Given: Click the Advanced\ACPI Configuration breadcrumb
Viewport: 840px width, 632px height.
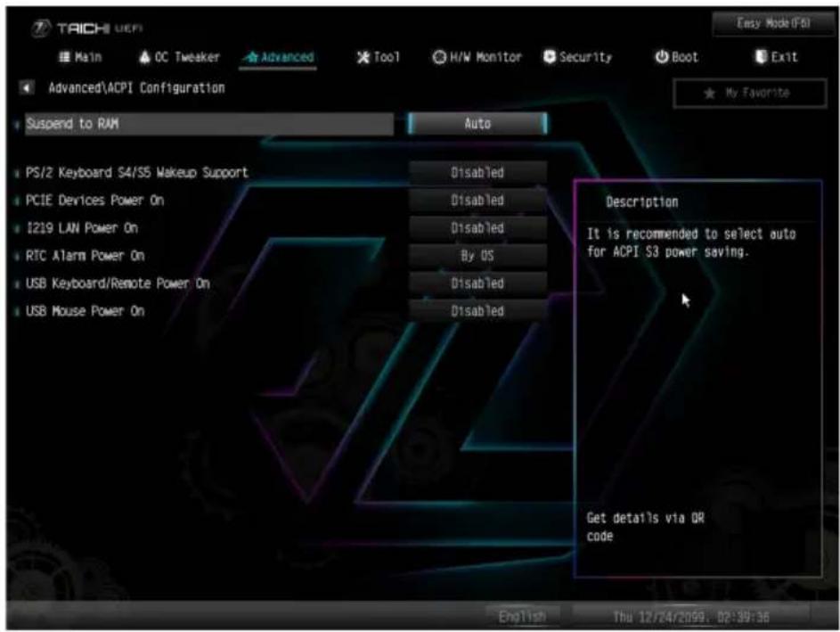Looking at the screenshot, I should click(136, 88).
